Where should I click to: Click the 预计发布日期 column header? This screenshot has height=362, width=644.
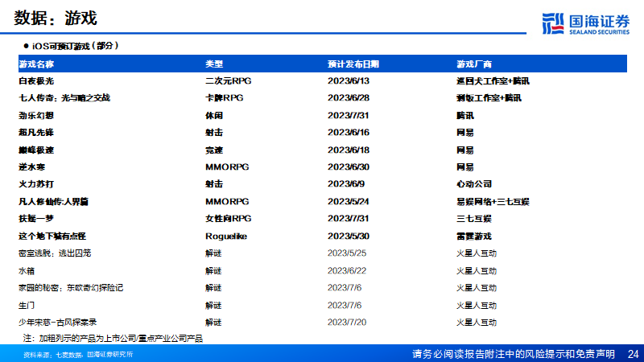pos(353,64)
